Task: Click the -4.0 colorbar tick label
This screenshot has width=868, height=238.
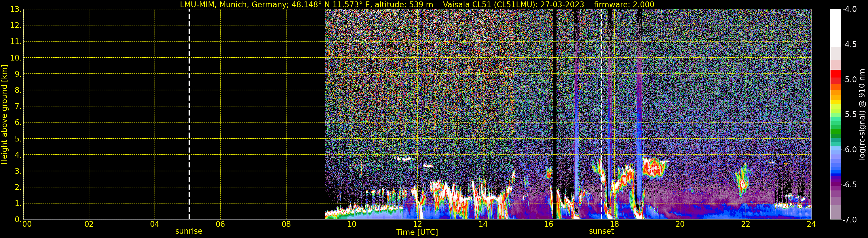Action: pos(849,9)
